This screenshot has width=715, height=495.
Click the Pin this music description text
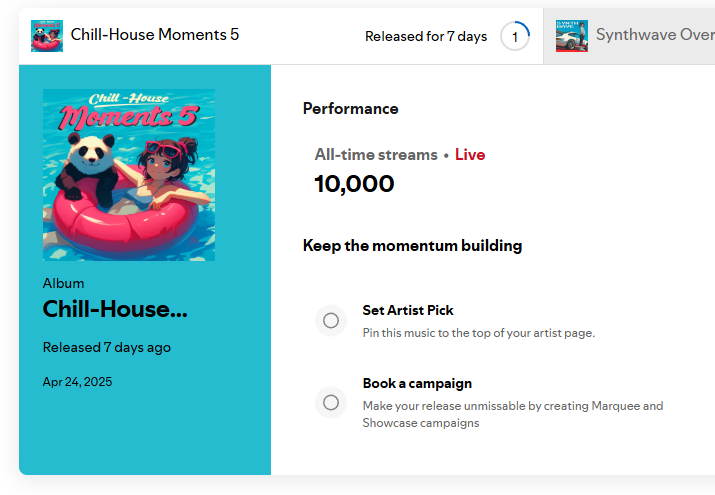[x=479, y=333]
